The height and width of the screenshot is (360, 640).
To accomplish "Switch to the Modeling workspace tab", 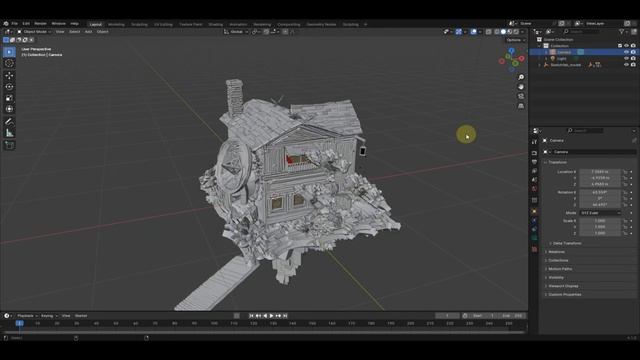I will pos(116,24).
